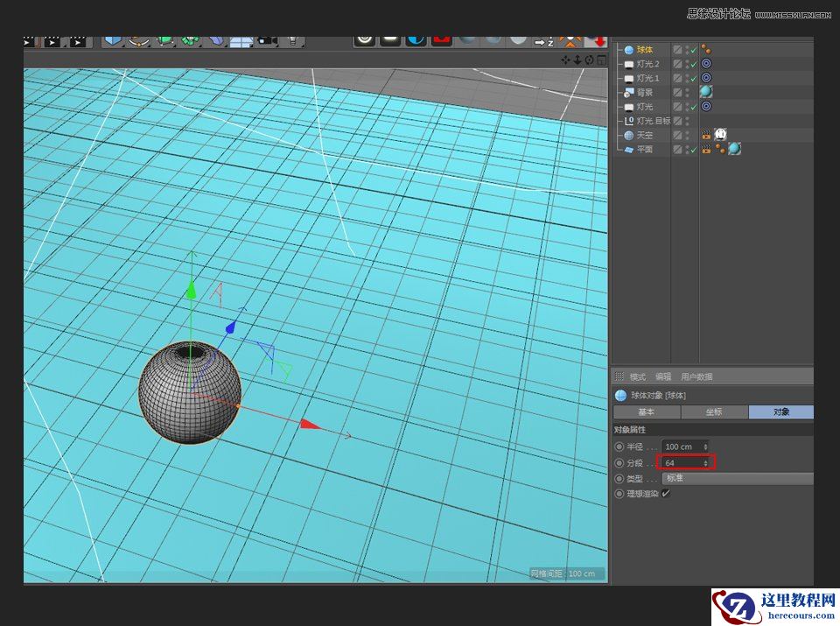Click the 分段 value stepper arrows
This screenshot has width=840, height=626.
point(706,462)
